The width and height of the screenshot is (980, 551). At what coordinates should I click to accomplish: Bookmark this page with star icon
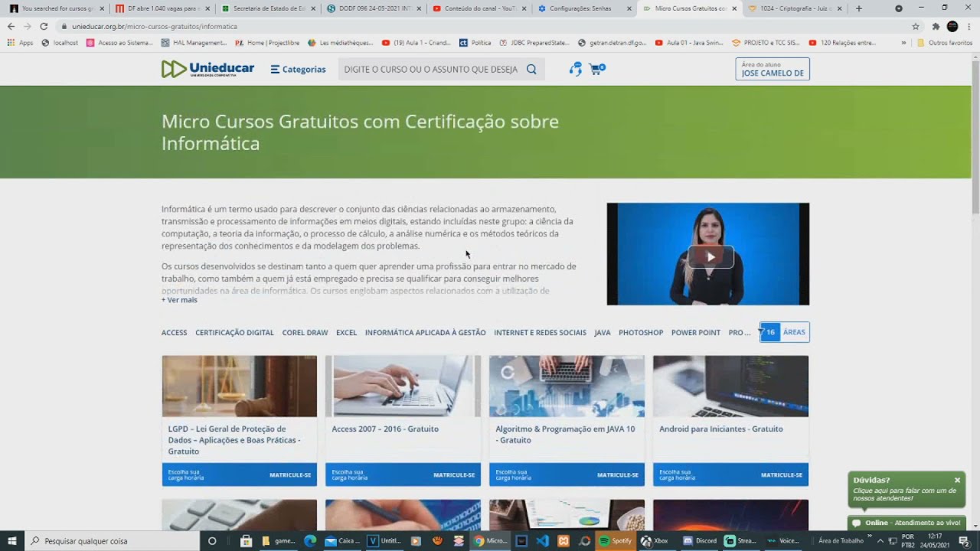click(x=915, y=26)
